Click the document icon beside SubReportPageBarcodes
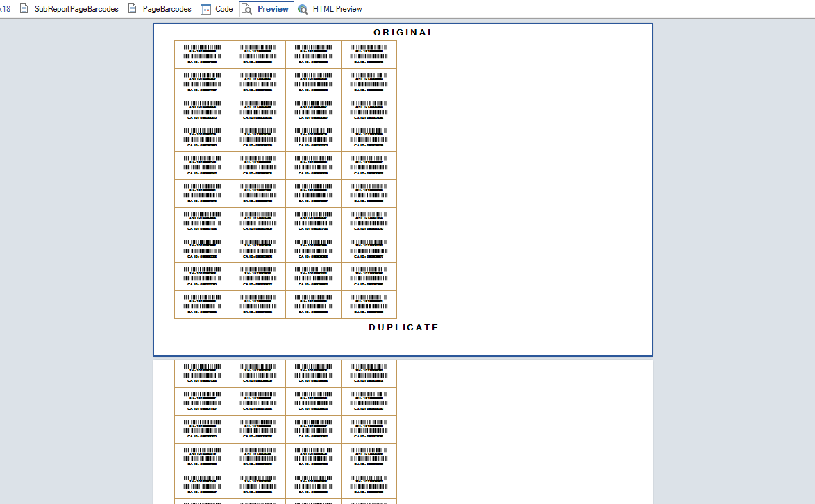Screen dimensions: 815x504 pyautogui.click(x=24, y=9)
